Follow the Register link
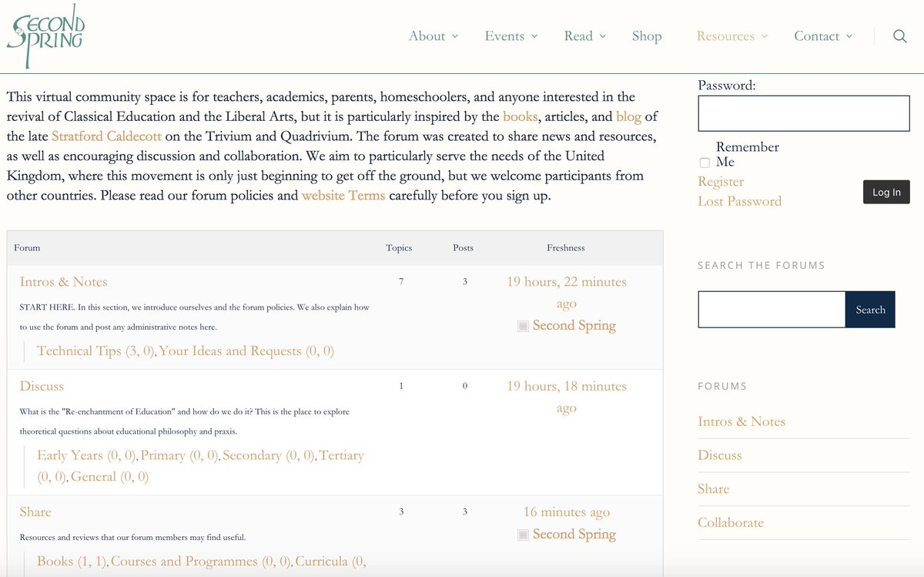This screenshot has height=577, width=924. (721, 182)
